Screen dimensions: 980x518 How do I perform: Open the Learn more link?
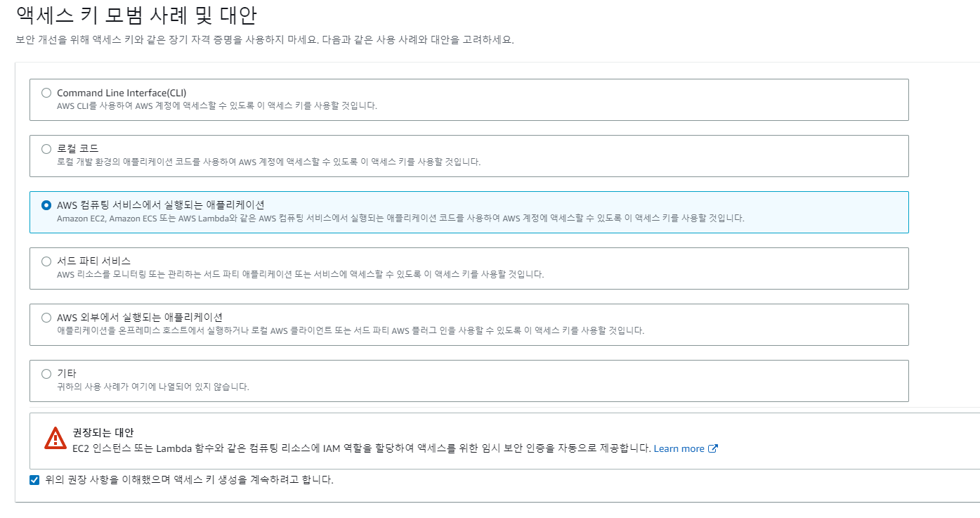tap(679, 448)
